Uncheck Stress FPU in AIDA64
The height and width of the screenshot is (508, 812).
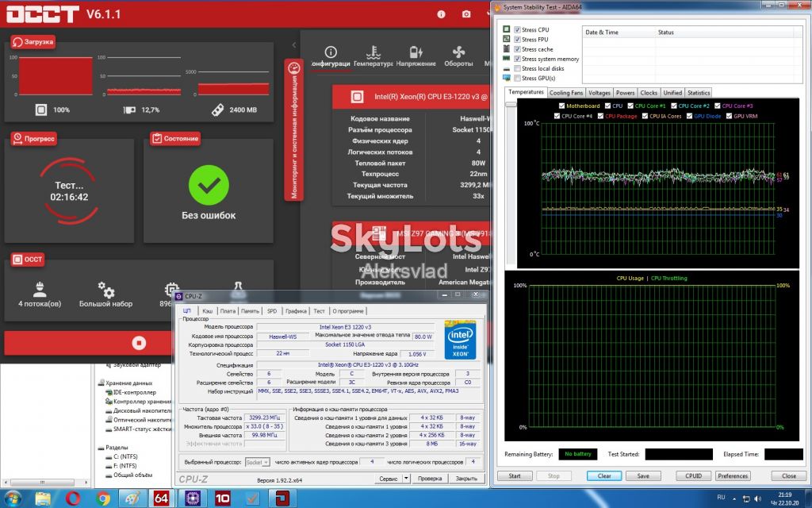[517, 40]
